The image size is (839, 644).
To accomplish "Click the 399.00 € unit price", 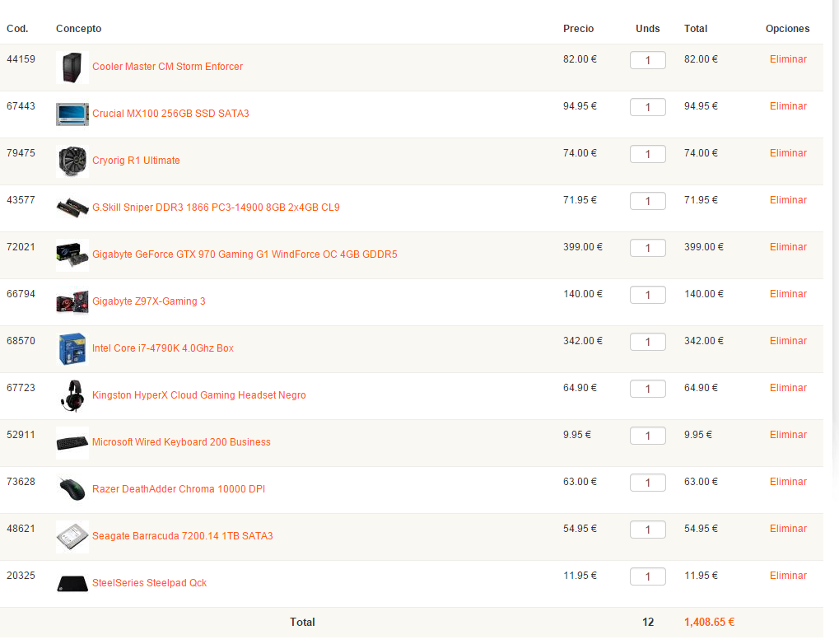I will click(583, 247).
